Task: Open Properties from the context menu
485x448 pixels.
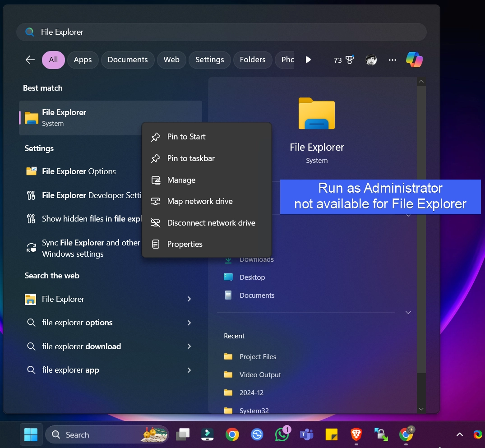Action: pos(206,244)
